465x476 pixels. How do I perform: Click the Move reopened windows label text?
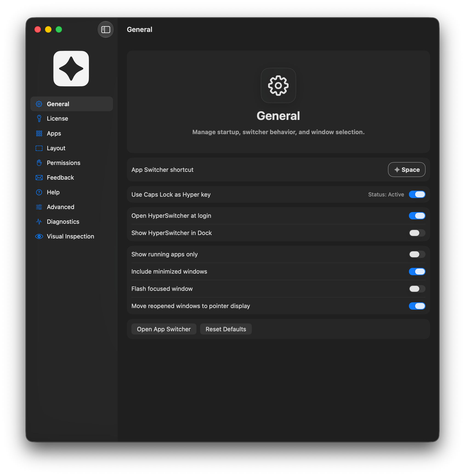190,306
